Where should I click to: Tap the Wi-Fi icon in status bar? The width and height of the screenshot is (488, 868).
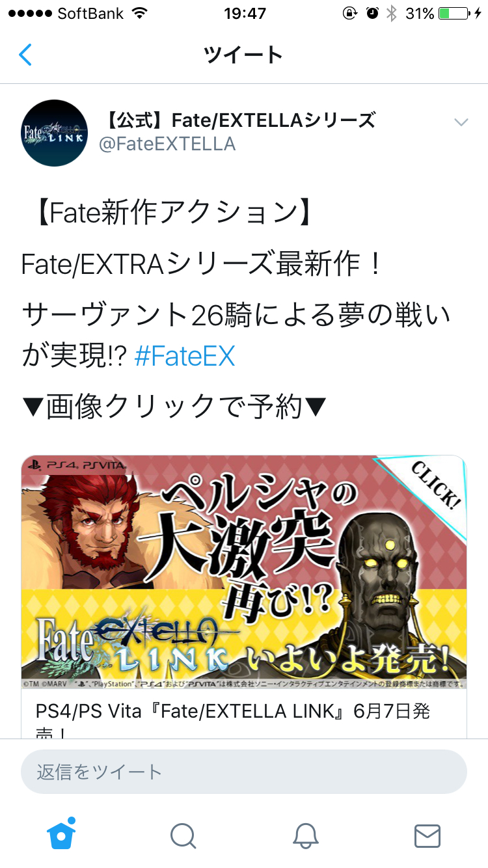(139, 13)
